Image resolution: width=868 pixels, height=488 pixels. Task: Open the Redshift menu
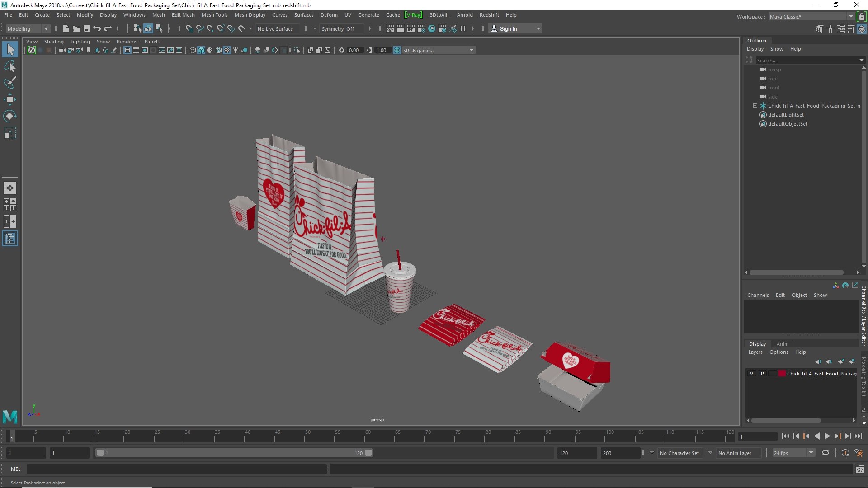[489, 15]
